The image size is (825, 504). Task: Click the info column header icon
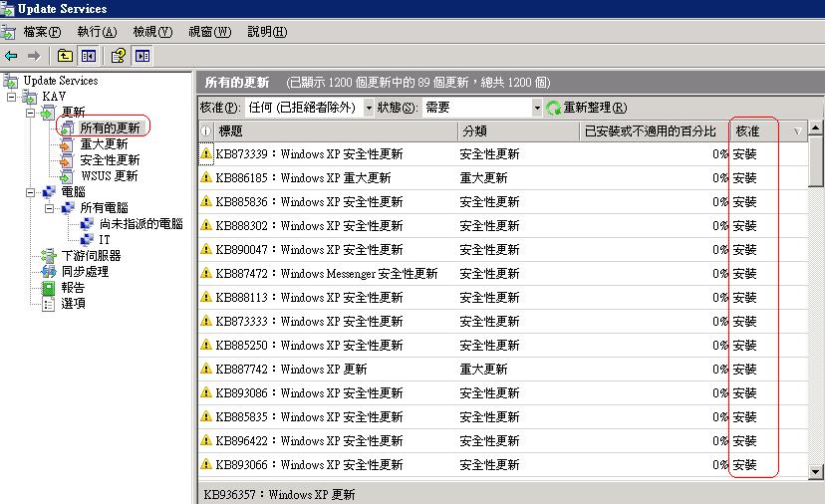coord(205,131)
